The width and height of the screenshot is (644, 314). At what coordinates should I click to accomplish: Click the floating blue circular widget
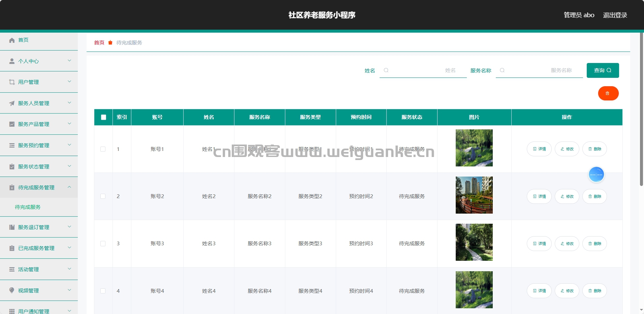596,175
